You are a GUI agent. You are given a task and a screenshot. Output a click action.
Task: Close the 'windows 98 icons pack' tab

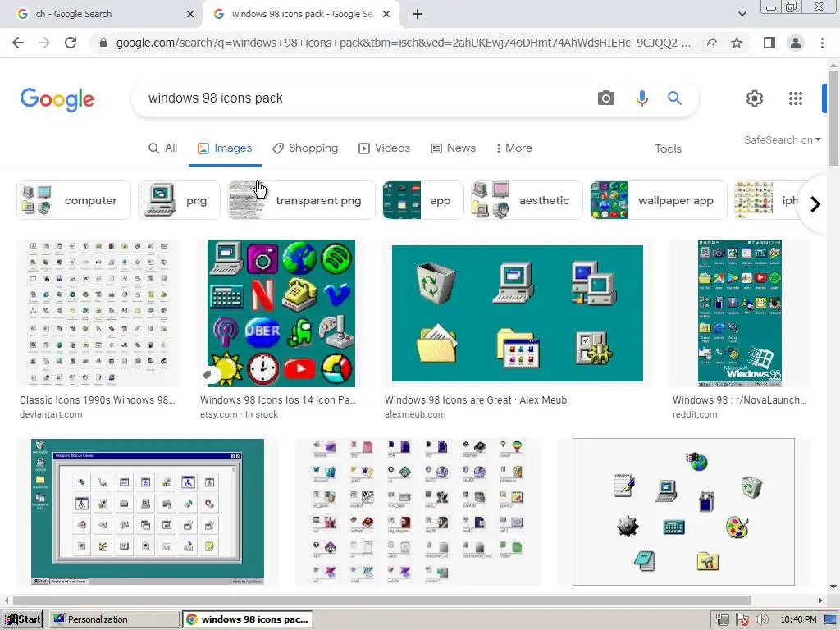pyautogui.click(x=386, y=14)
